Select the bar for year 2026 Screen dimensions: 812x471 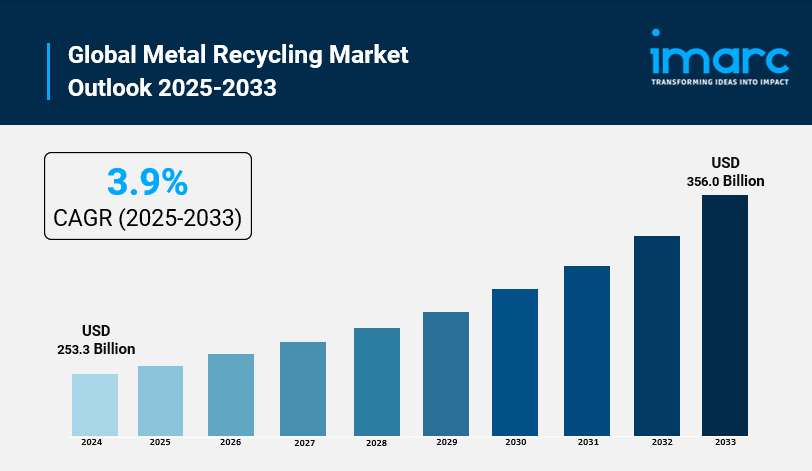point(231,394)
